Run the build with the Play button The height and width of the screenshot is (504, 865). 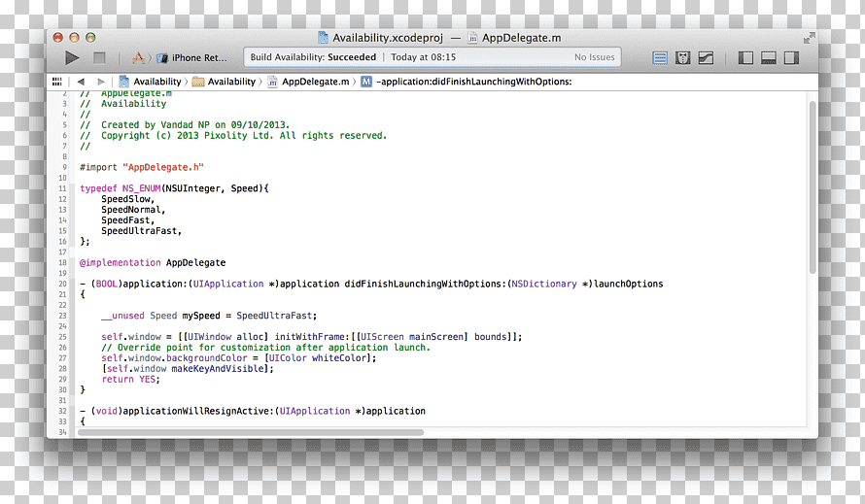72,58
